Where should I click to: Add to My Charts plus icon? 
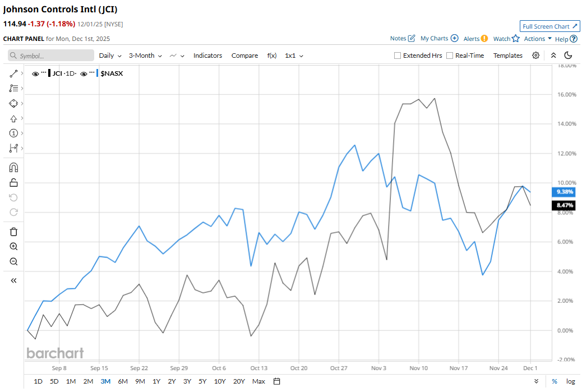click(x=454, y=38)
